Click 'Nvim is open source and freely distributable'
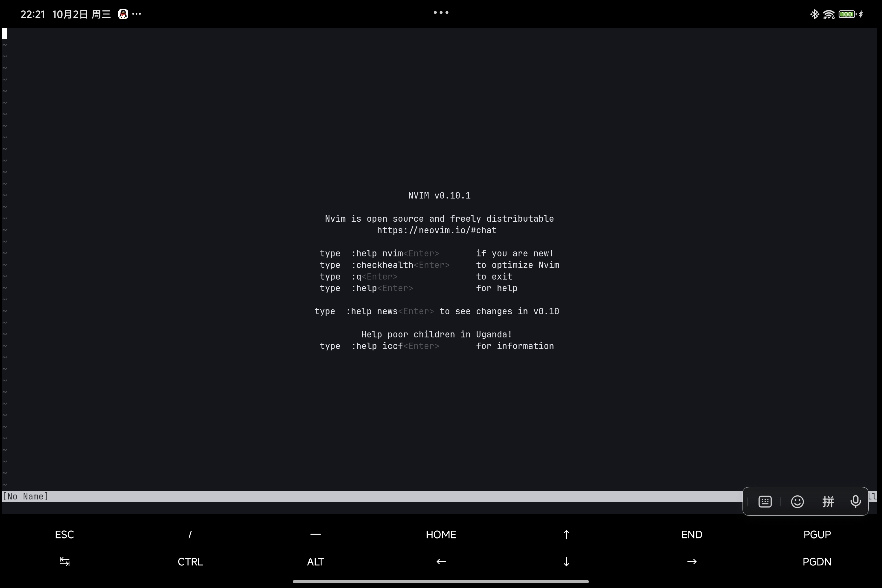Screen dimensions: 882x588 click(439, 219)
